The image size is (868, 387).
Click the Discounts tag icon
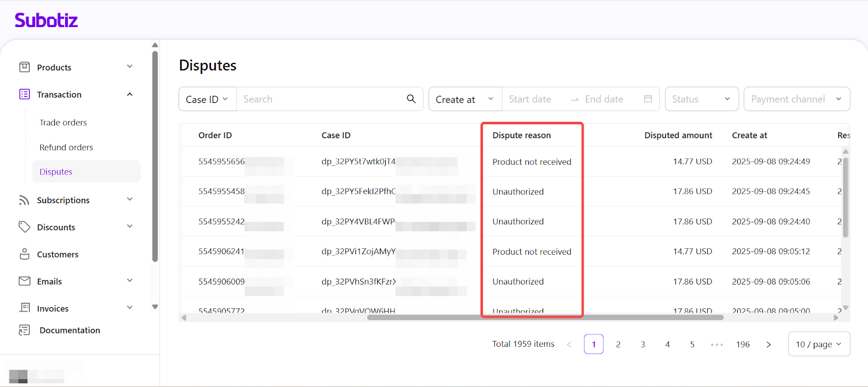point(24,227)
